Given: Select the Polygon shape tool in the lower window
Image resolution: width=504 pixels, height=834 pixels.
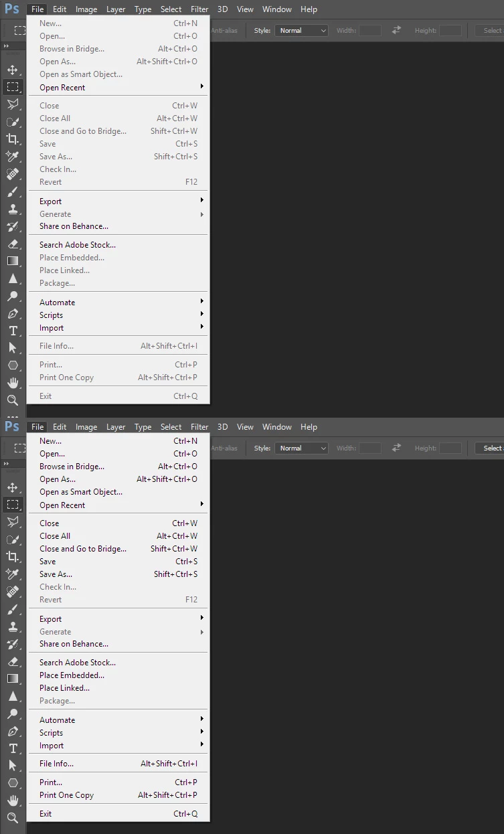Looking at the screenshot, I should tap(13, 783).
